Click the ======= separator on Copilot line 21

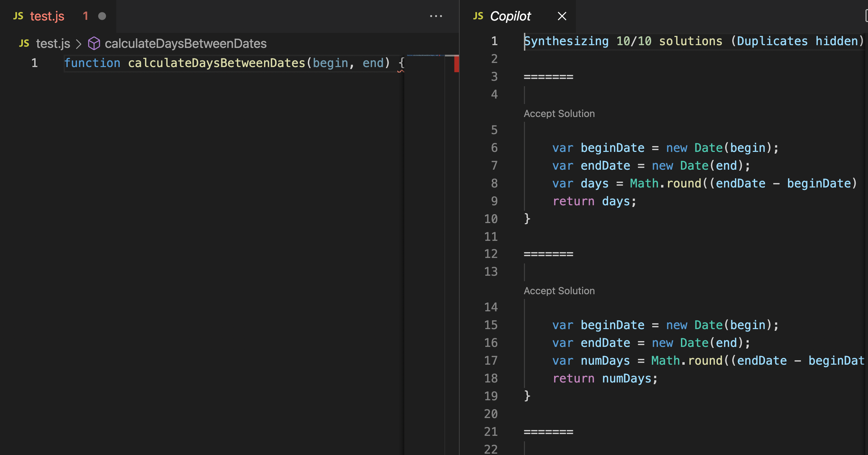point(549,432)
